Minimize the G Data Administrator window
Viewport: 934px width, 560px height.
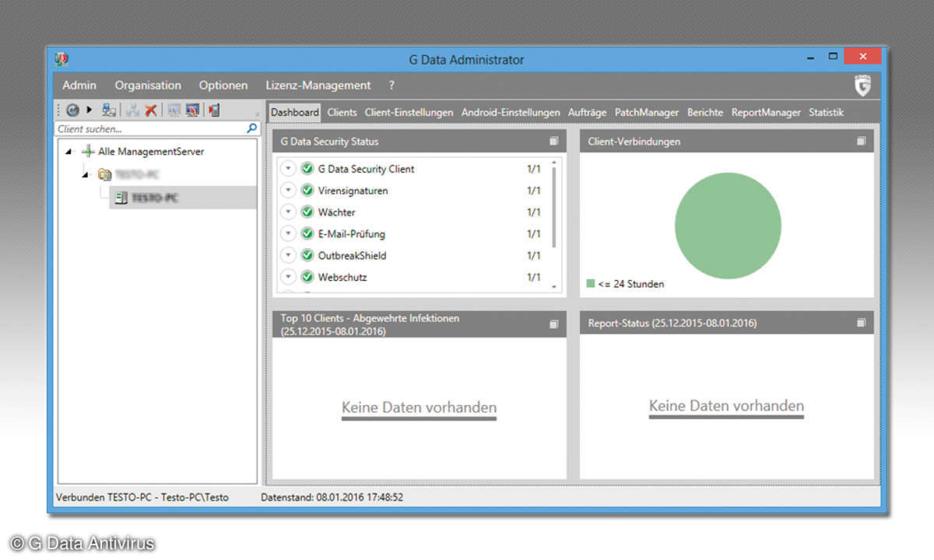click(811, 58)
